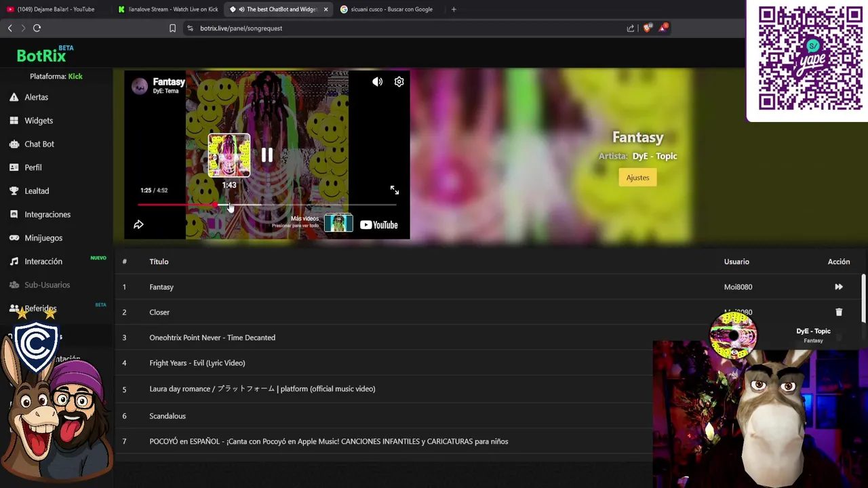Click the DyE channel avatar in the player

(140, 86)
